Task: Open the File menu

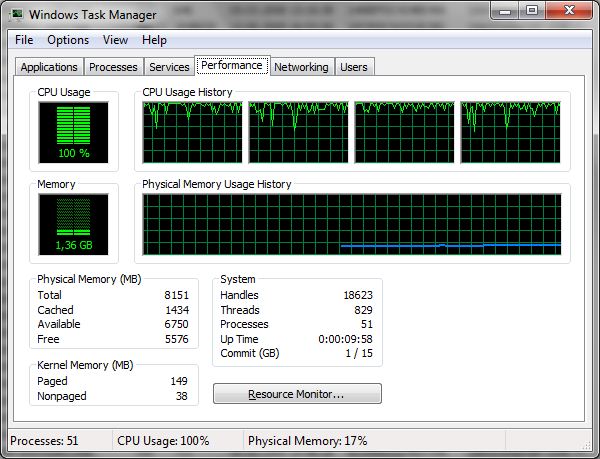Action: [x=24, y=40]
